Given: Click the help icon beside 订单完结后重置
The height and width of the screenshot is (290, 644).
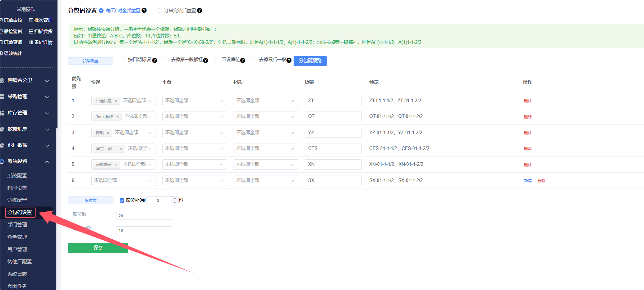Looking at the screenshot, I should point(200,10).
